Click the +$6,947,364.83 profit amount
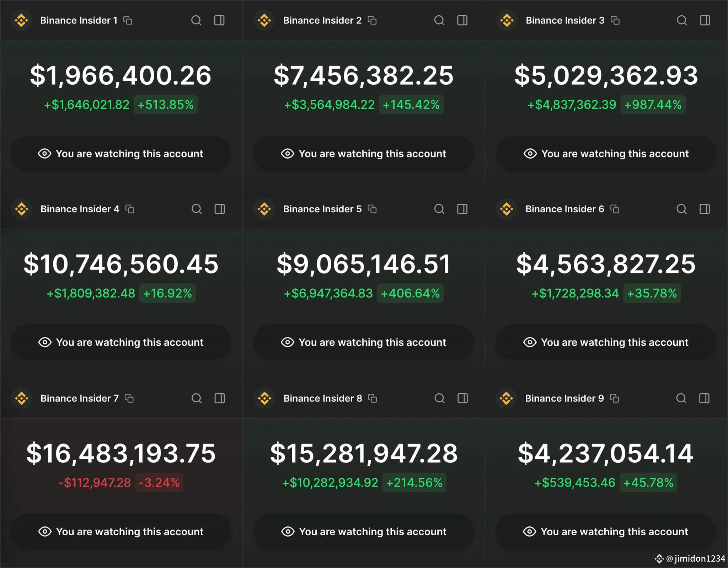Image resolution: width=728 pixels, height=568 pixels. click(x=328, y=293)
